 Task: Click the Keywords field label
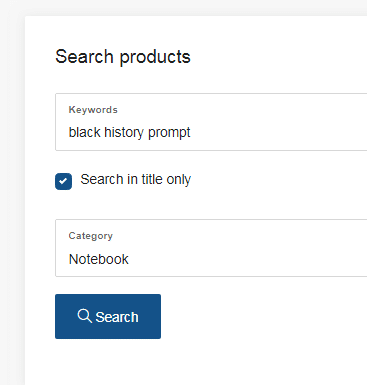[x=93, y=110]
